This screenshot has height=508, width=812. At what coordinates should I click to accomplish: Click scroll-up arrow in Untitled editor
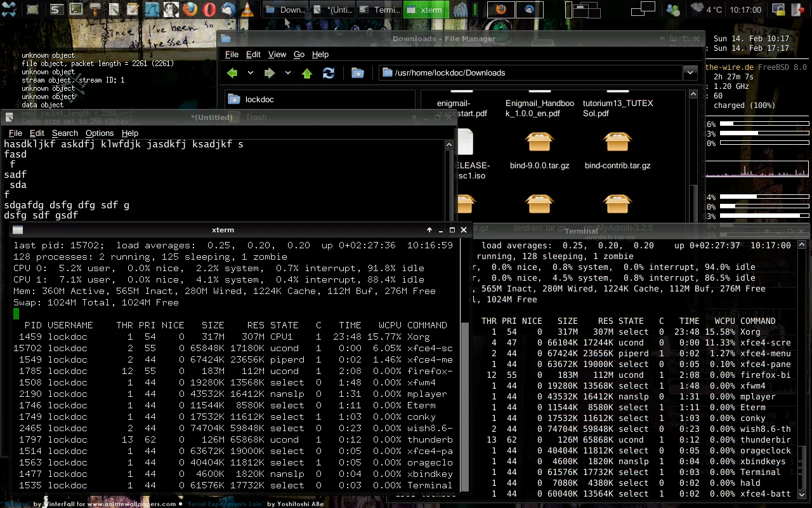tap(449, 145)
